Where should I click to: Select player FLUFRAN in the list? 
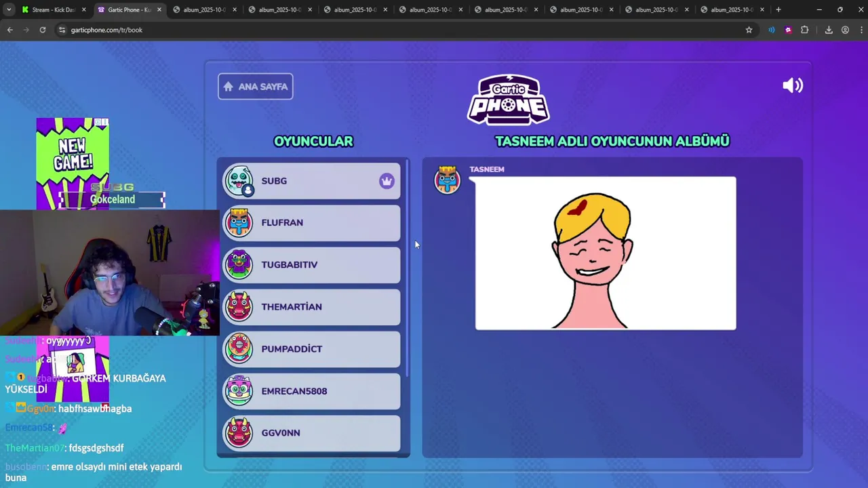tap(311, 222)
